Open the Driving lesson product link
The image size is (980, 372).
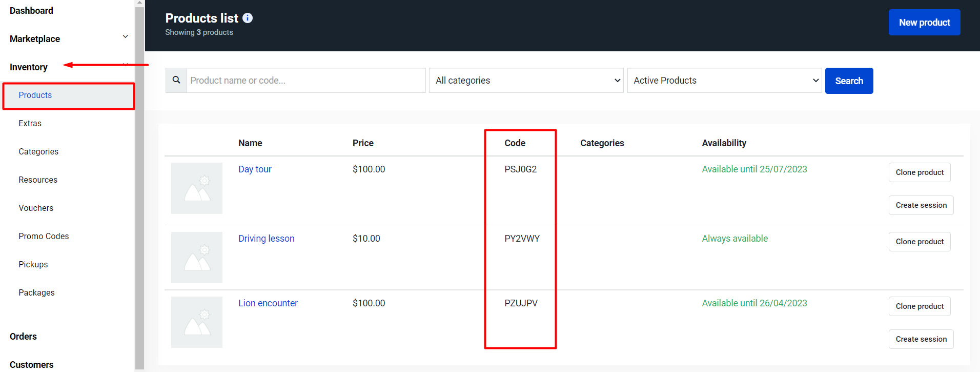click(266, 239)
